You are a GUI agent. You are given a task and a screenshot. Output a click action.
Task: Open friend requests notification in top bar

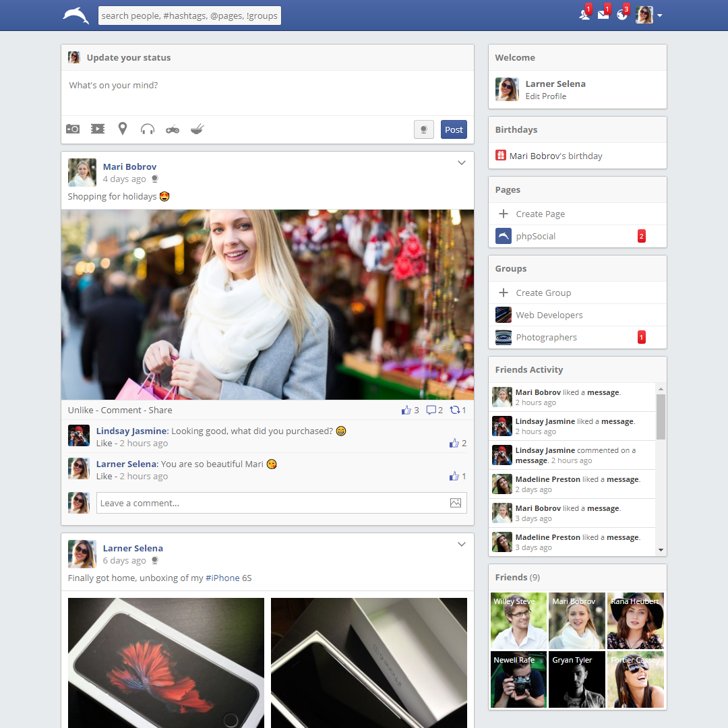[x=584, y=14]
